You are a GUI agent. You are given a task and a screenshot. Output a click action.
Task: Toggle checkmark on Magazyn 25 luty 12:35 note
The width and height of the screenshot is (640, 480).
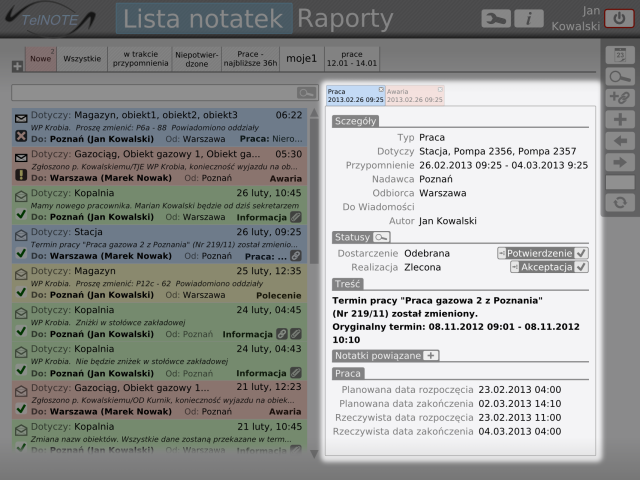(21, 292)
